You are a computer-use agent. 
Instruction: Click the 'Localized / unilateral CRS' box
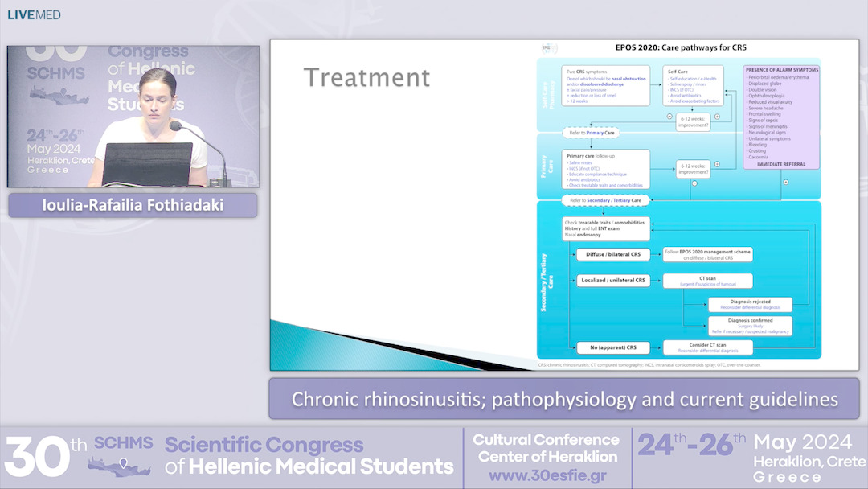tap(612, 280)
